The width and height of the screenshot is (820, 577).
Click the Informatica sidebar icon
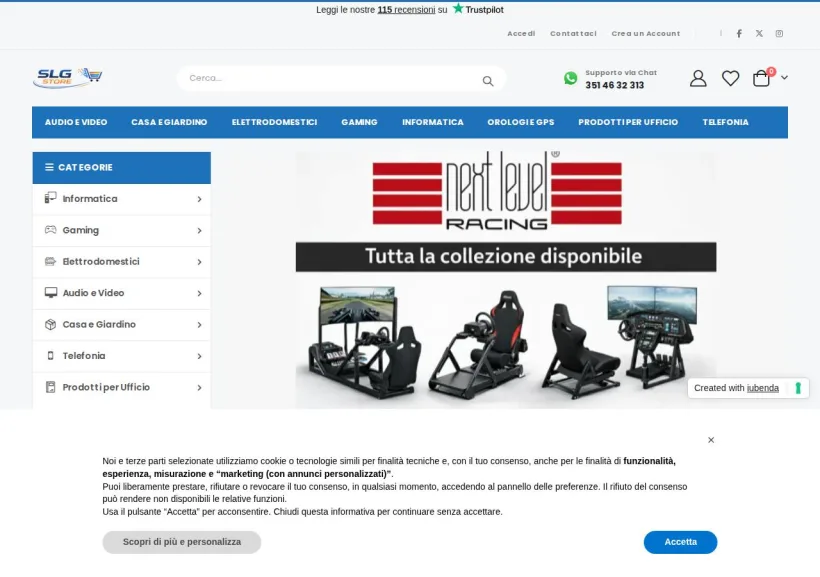click(50, 198)
